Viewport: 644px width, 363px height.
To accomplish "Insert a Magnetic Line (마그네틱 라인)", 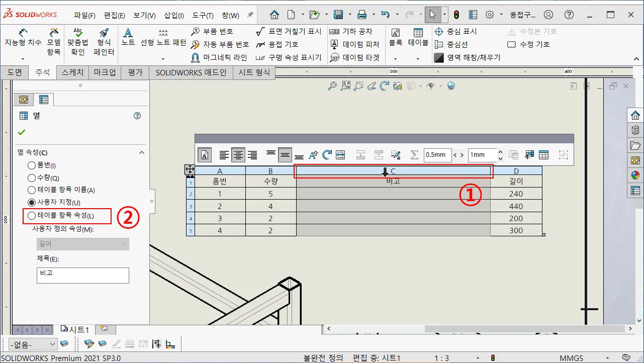I will point(219,57).
